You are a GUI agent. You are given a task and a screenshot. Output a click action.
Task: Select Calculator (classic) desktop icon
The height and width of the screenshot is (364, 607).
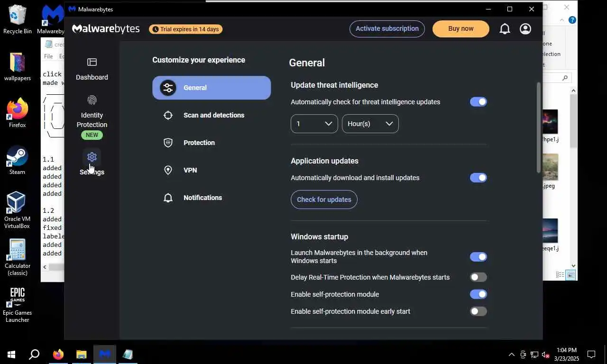[18, 257]
